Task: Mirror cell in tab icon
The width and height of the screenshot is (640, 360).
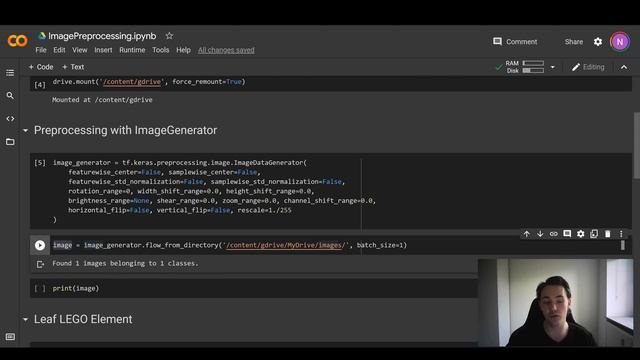Action: [x=594, y=234]
